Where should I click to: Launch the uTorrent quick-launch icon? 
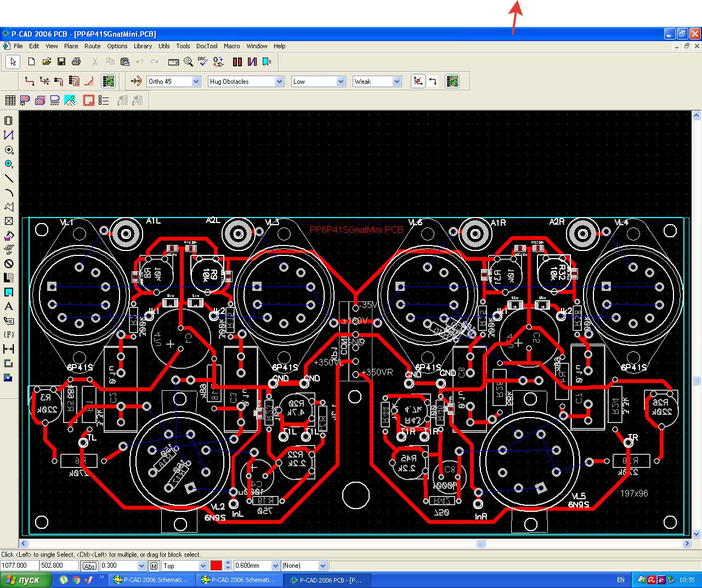[64, 580]
